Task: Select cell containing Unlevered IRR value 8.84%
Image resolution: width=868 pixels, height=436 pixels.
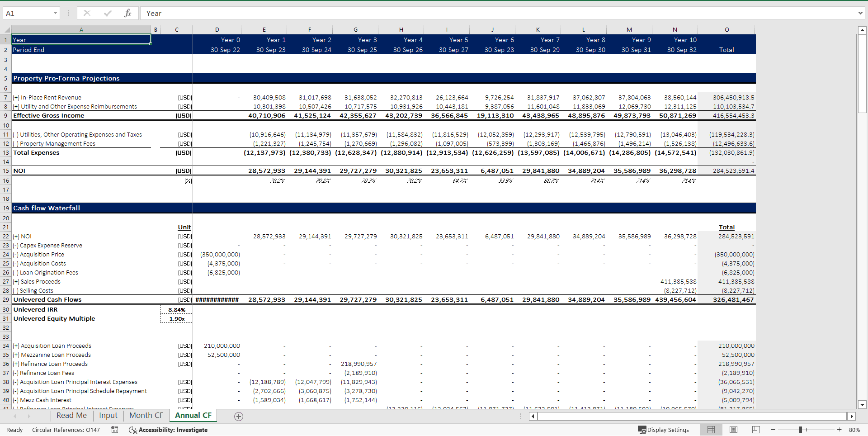Action: 175,309
